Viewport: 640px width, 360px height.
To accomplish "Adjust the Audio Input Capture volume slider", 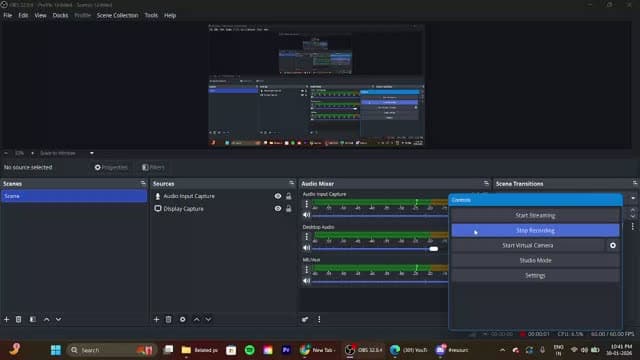I will click(380, 216).
